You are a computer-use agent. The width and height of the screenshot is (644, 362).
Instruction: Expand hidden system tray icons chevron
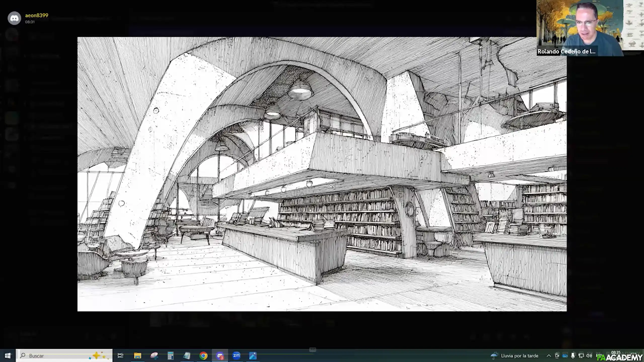pos(549,355)
